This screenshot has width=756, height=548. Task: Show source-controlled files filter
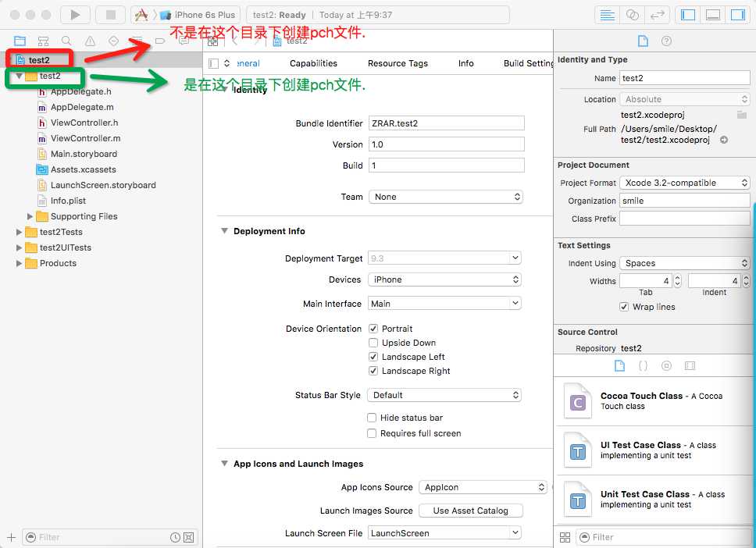[188, 537]
